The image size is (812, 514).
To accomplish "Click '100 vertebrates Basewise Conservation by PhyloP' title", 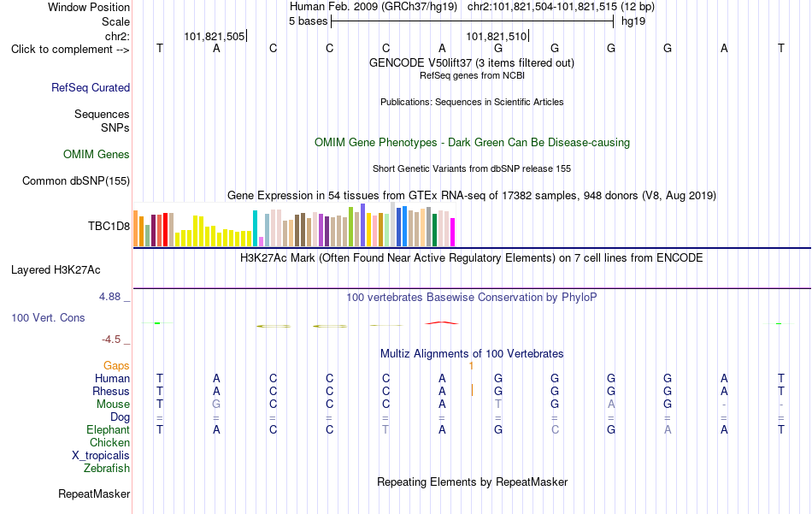I will pos(472,298).
